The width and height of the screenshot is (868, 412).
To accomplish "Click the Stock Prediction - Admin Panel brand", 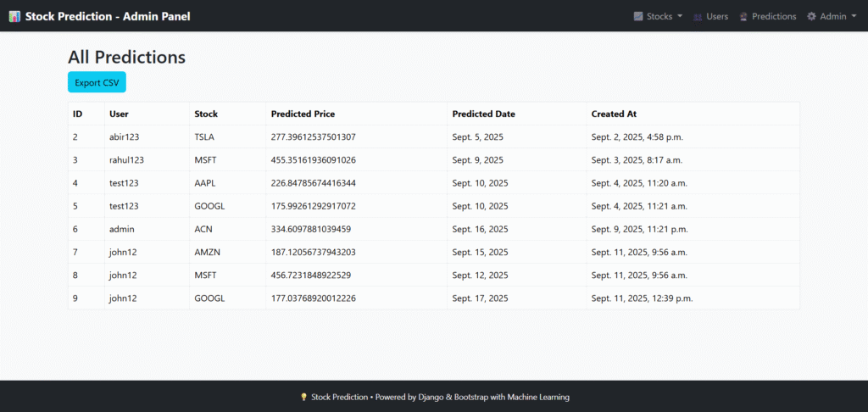I will pos(100,17).
